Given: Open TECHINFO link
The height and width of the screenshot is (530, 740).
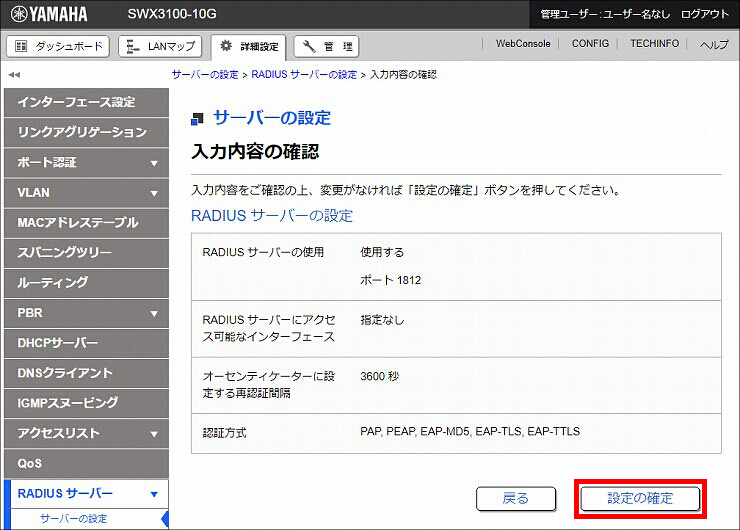Looking at the screenshot, I should coord(655,43).
